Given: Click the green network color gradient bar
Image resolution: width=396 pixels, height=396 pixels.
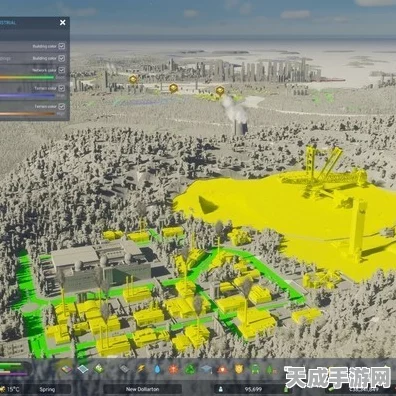Looking at the screenshot, I should point(27,78).
